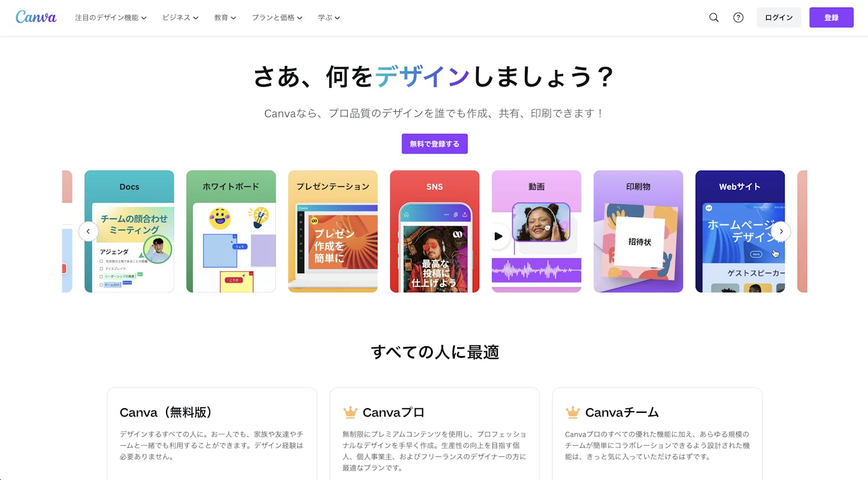Open the Webサイト category card
868x480 pixels.
740,232
